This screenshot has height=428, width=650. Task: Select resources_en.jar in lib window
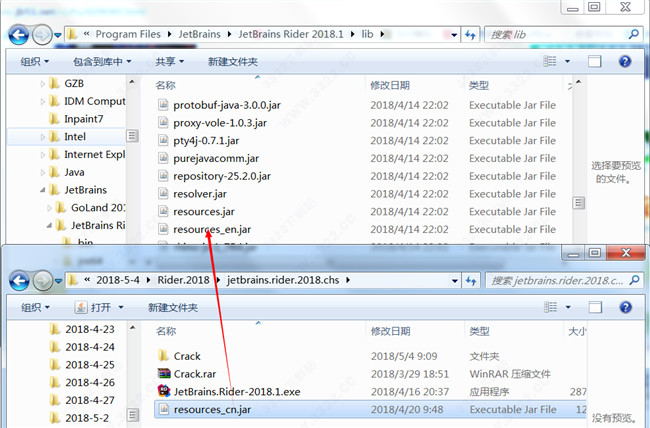[x=212, y=229]
